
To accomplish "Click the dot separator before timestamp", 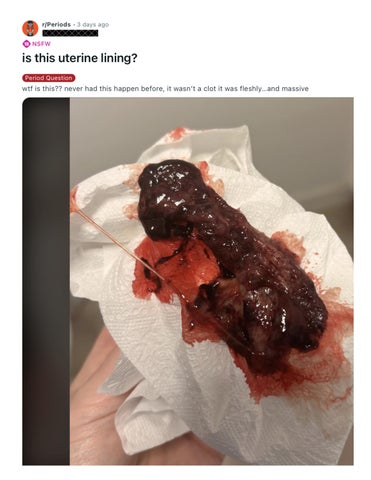I will click(74, 25).
